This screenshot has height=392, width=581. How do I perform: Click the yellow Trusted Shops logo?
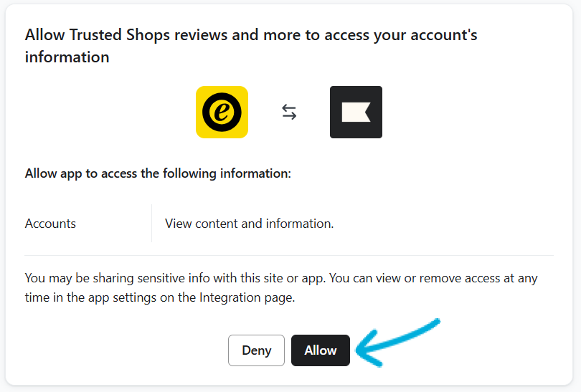[222, 112]
